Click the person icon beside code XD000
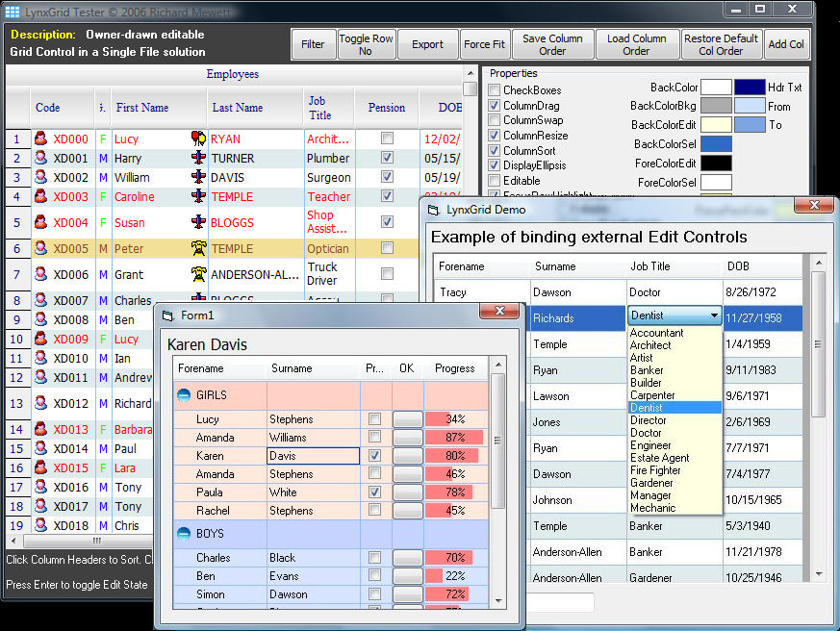 point(40,139)
